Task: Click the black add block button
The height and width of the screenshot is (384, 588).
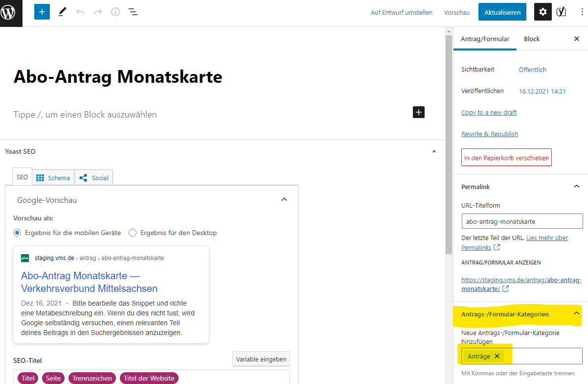Action: [419, 112]
